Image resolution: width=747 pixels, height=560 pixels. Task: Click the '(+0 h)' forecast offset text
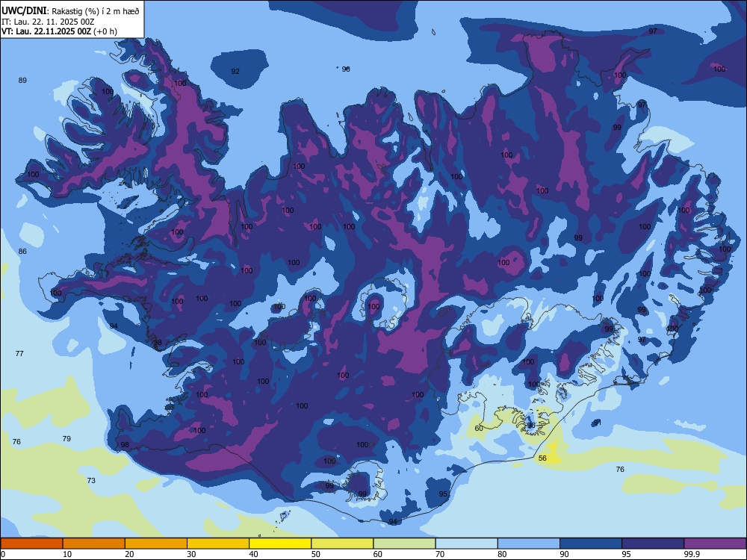coord(105,31)
